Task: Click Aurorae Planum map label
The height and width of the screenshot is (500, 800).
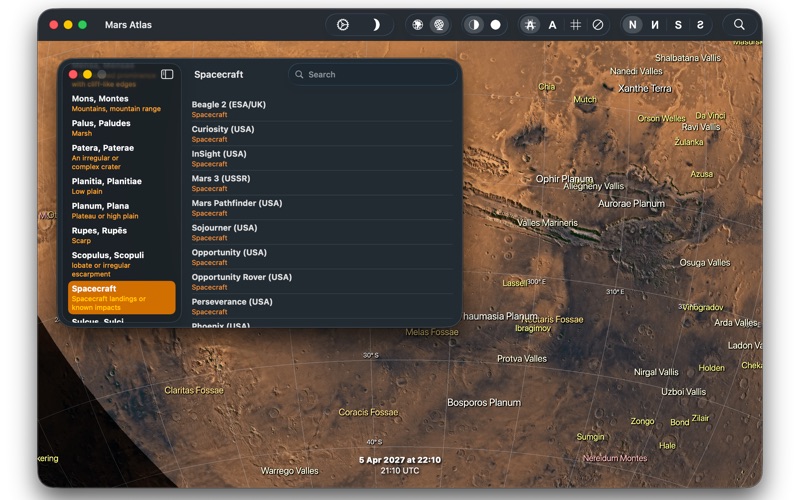Action: click(631, 204)
